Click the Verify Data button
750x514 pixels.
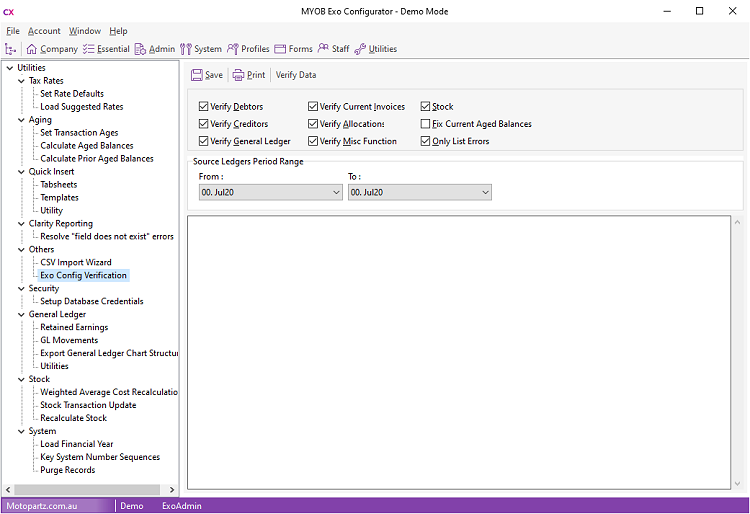click(296, 75)
